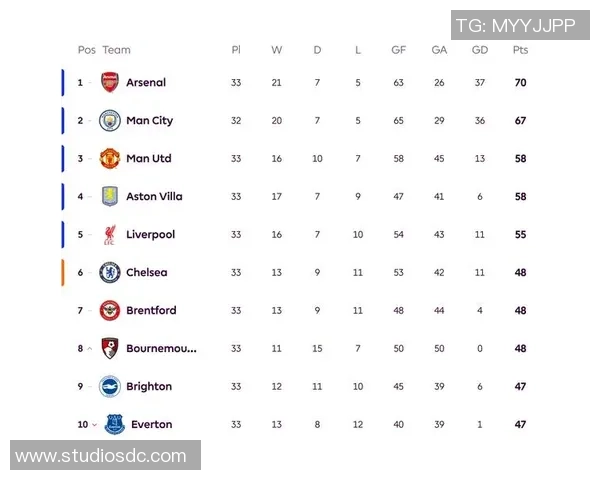Select the Everton club crest

pyautogui.click(x=115, y=424)
